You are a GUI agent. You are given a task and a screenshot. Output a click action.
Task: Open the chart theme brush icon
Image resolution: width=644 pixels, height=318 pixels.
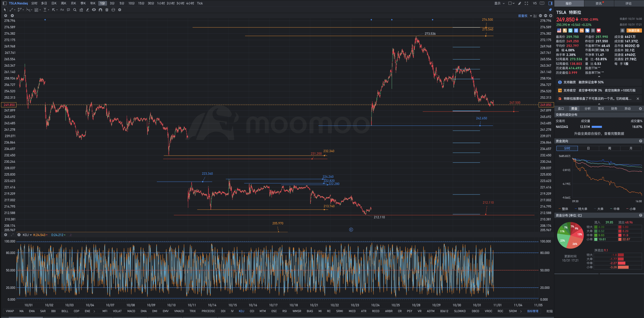[x=519, y=3]
